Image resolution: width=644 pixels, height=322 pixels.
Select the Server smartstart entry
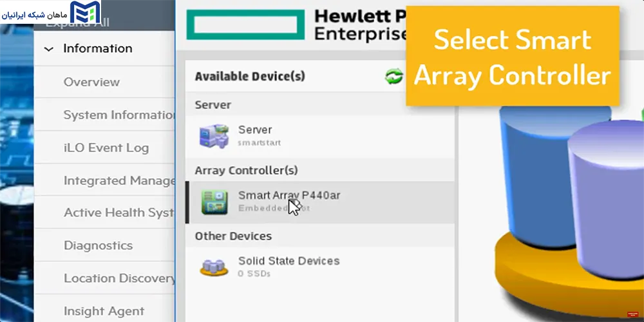click(x=319, y=136)
